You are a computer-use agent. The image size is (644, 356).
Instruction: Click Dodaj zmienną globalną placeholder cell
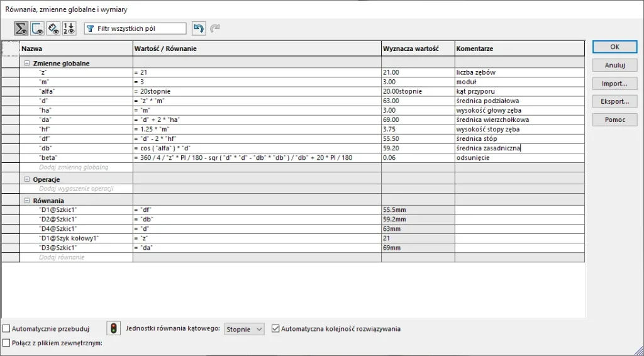(x=76, y=167)
